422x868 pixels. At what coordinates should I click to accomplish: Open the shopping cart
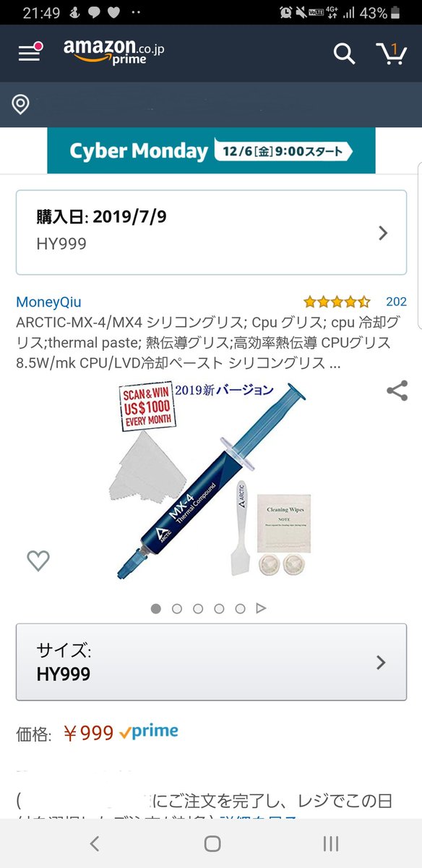[391, 53]
